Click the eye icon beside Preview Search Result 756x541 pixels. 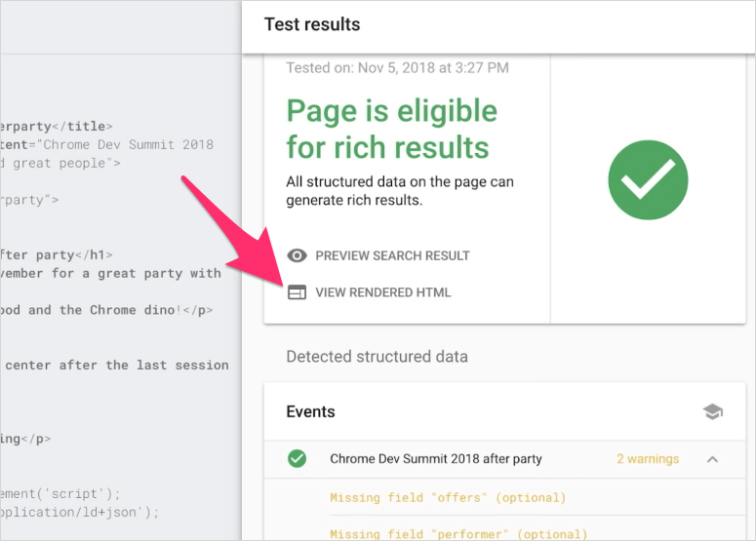[x=297, y=255]
